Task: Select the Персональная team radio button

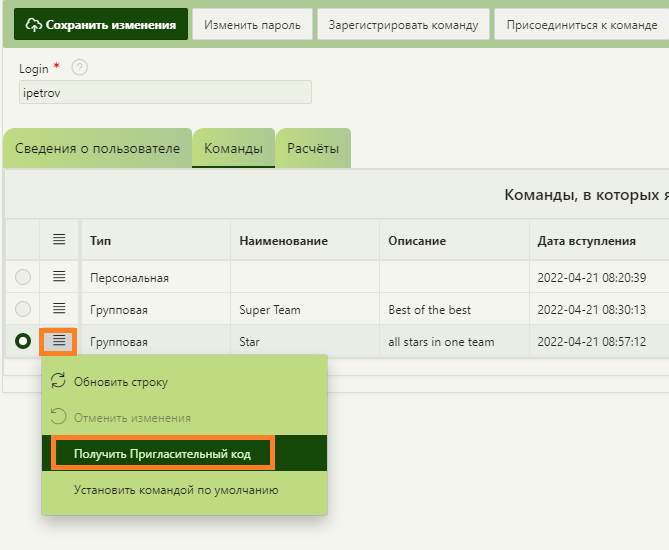Action: pyautogui.click(x=23, y=277)
